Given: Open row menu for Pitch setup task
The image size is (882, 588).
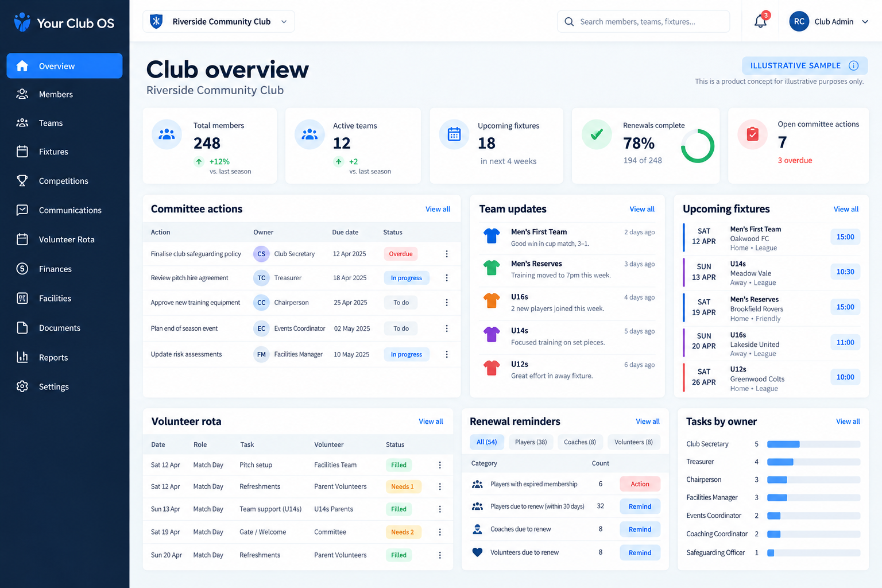Looking at the screenshot, I should tap(440, 465).
